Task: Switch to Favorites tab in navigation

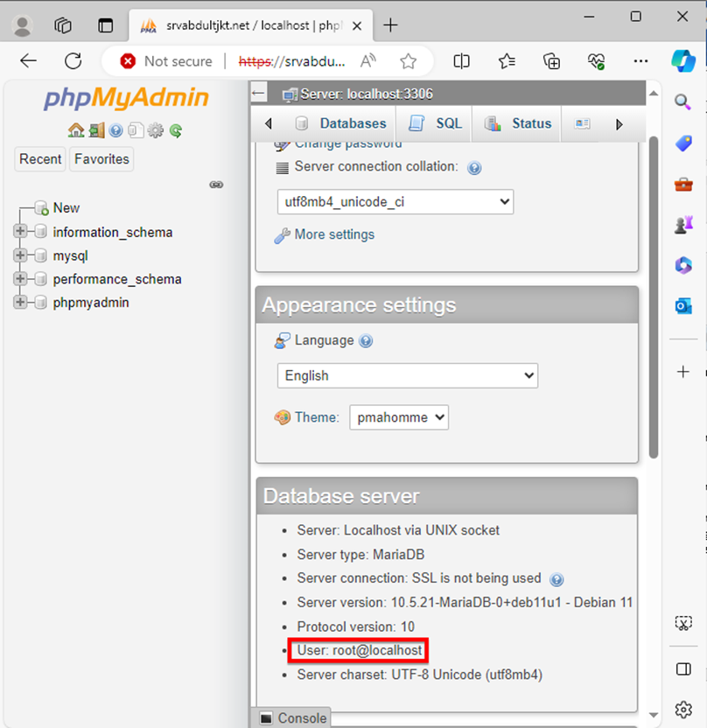Action: tap(101, 159)
